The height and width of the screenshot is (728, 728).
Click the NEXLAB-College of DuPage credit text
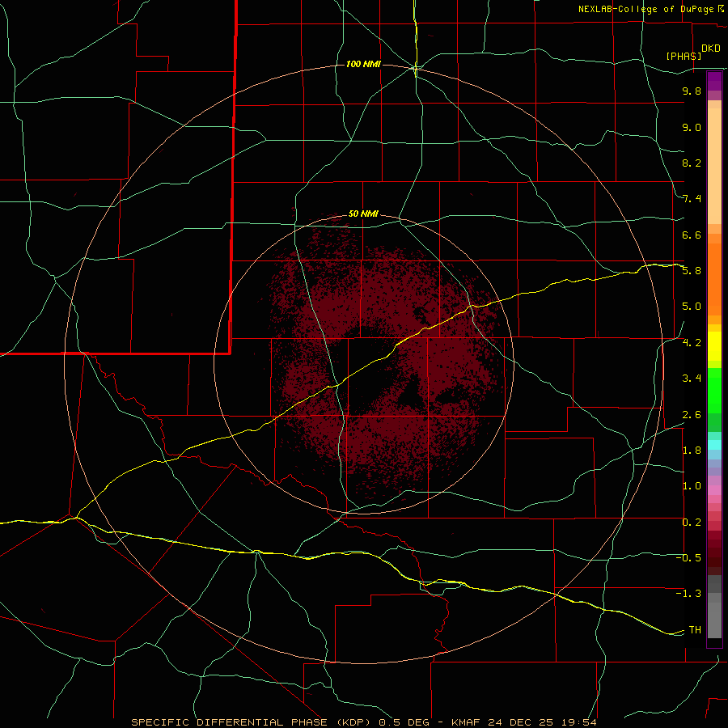(x=646, y=9)
